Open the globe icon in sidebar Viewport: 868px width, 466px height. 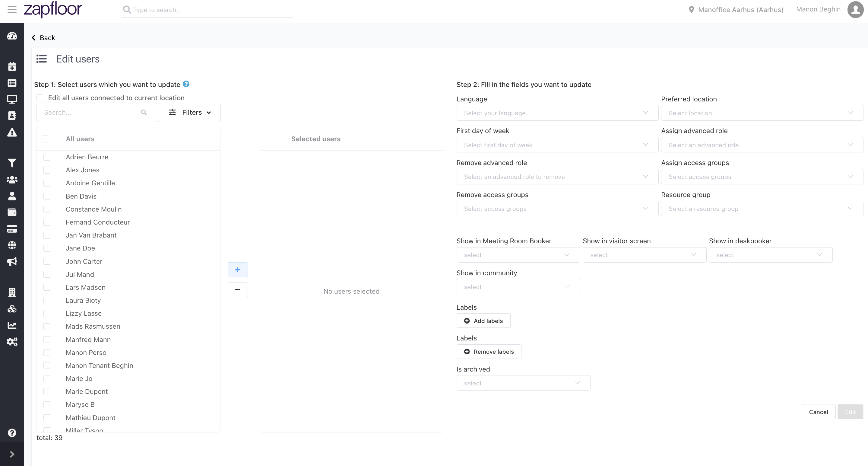pyautogui.click(x=12, y=245)
